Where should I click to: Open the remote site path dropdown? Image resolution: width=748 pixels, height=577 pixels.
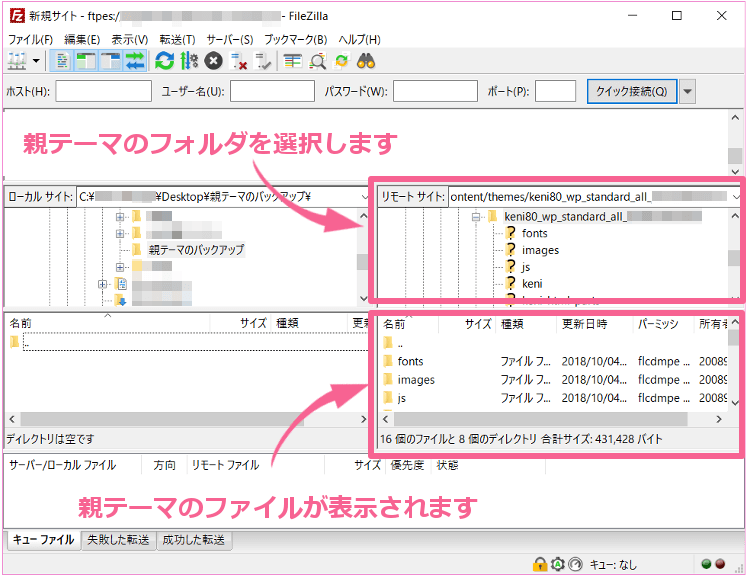(736, 196)
